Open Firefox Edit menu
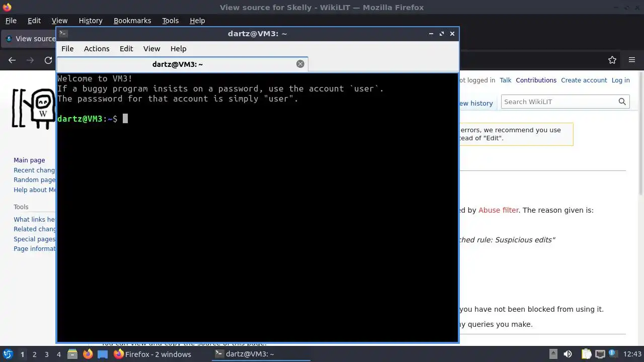Image resolution: width=644 pixels, height=362 pixels. click(34, 21)
